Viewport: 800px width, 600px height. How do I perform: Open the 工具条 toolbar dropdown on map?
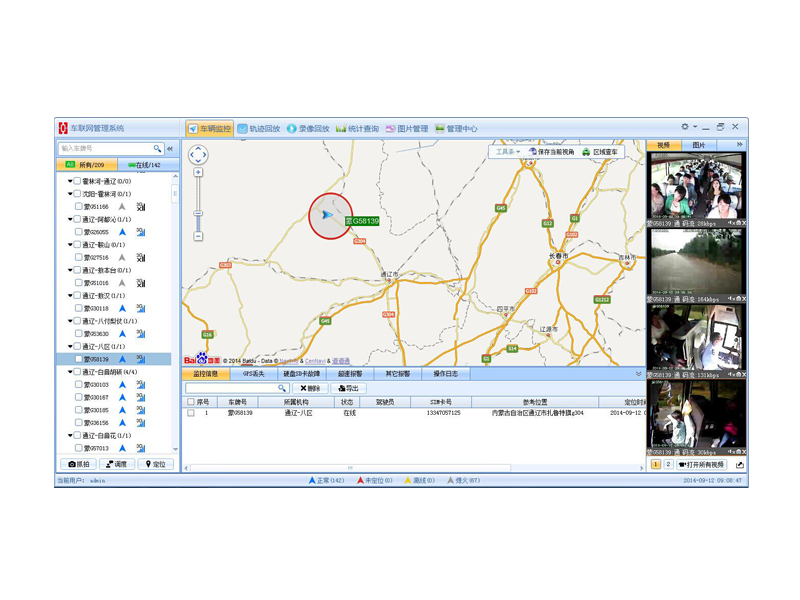click(x=508, y=152)
